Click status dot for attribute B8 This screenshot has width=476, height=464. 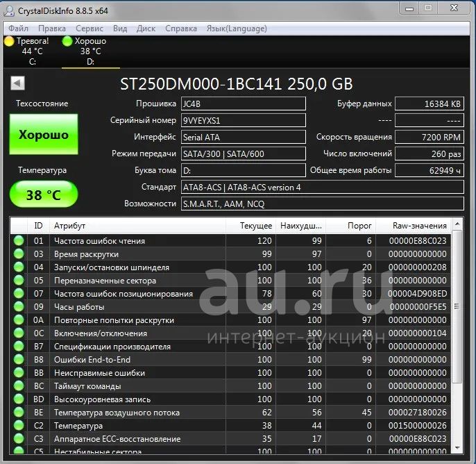click(x=19, y=360)
